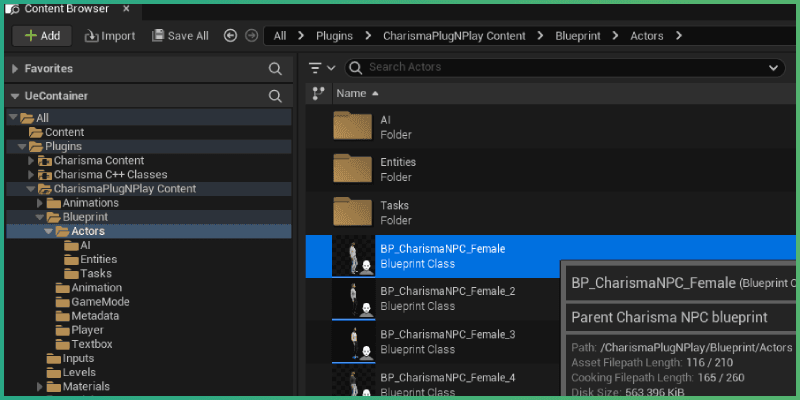
Task: Sort by the Name column header
Action: pyautogui.click(x=358, y=93)
